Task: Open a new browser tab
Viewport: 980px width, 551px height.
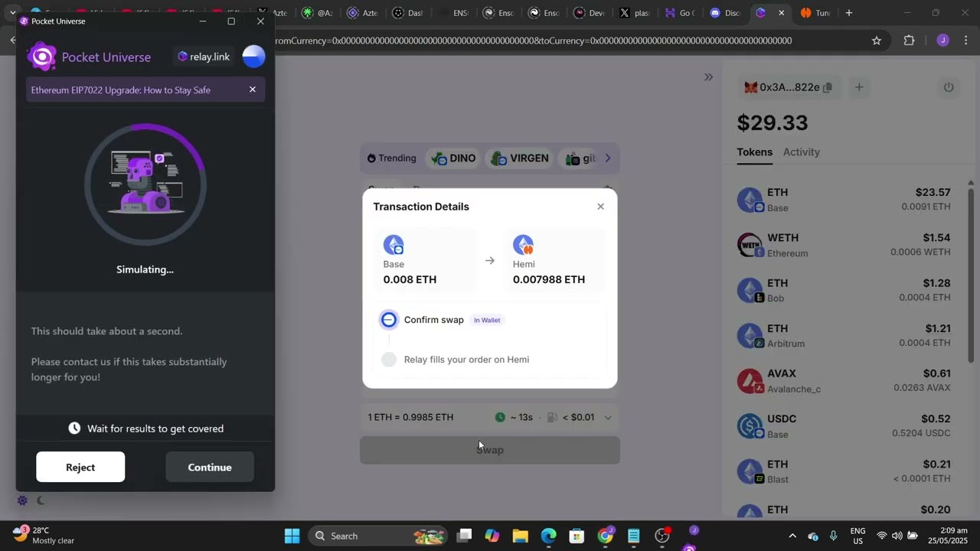Action: [848, 13]
